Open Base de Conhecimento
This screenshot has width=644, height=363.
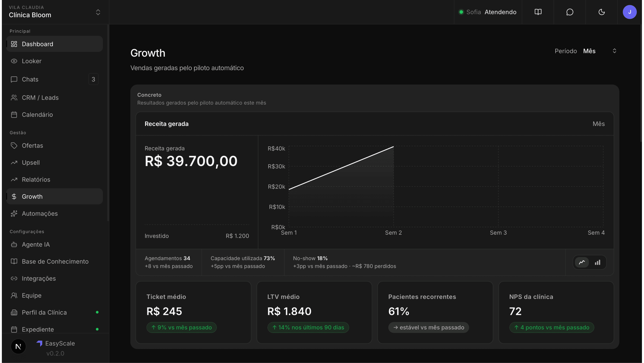pyautogui.click(x=54, y=262)
